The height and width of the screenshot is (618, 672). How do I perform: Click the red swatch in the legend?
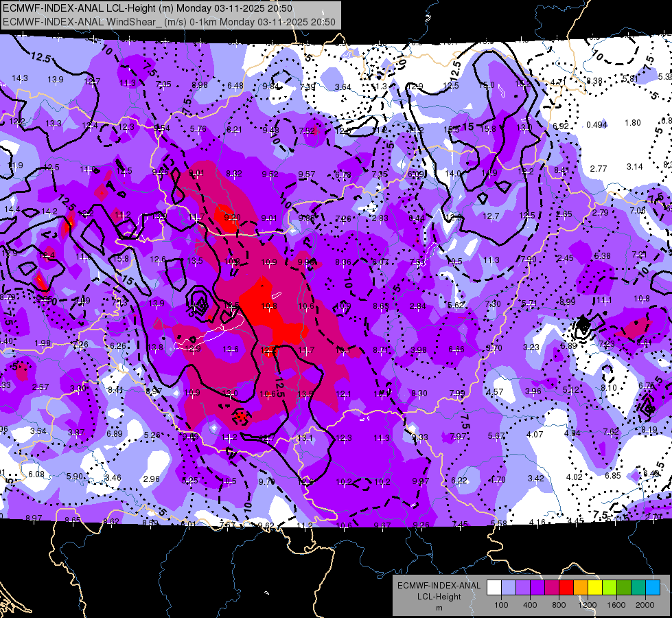566,588
